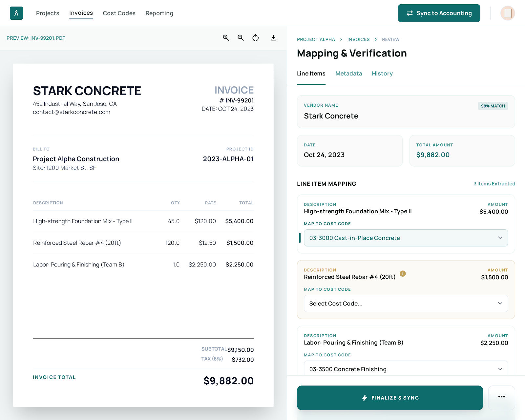Click the Finalize & Sync button

pyautogui.click(x=390, y=398)
